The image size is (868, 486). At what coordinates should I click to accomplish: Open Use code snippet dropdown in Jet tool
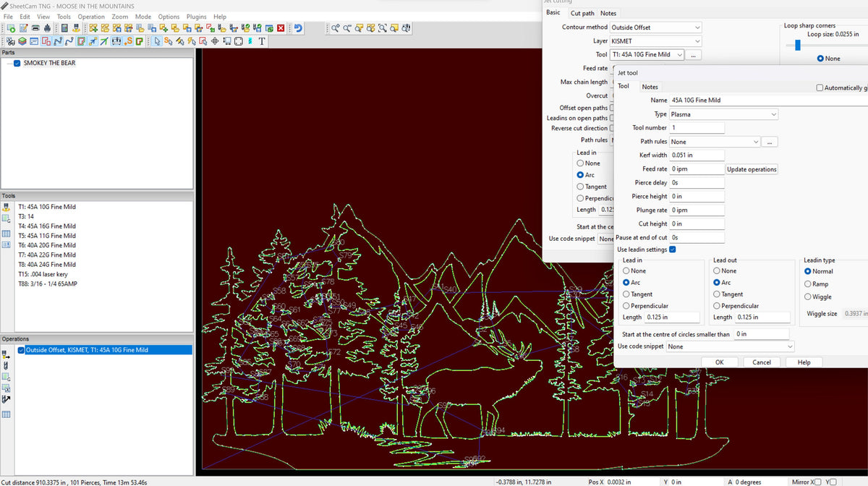(730, 346)
